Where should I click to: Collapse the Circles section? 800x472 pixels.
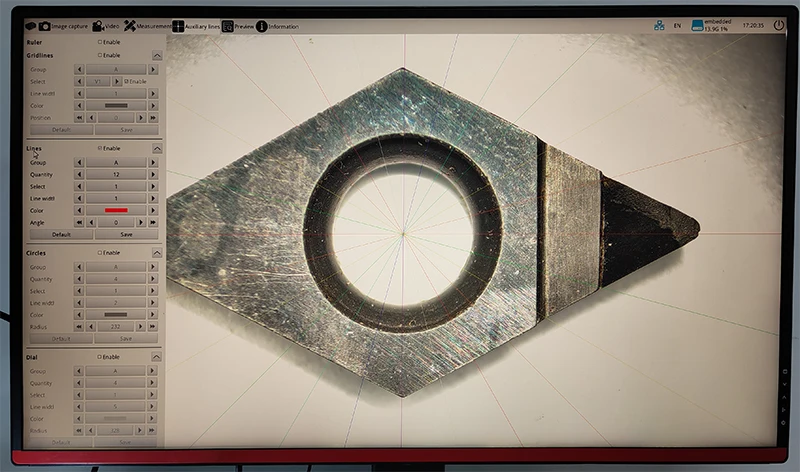[157, 253]
